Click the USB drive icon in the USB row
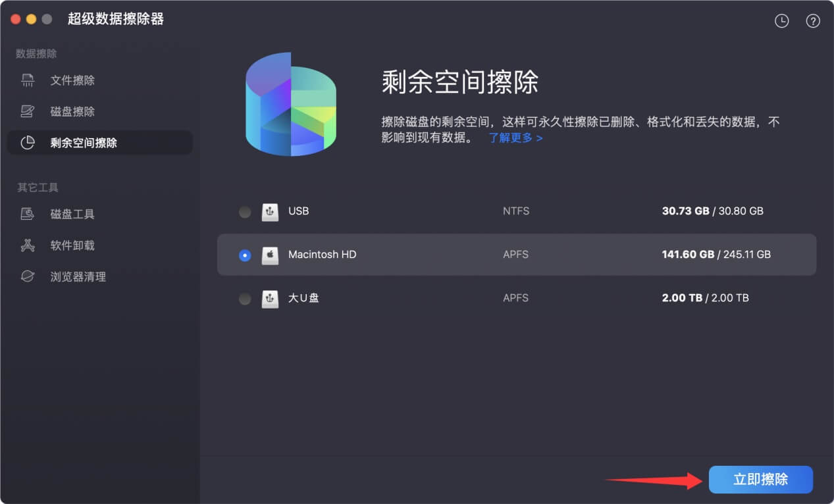 (x=269, y=212)
